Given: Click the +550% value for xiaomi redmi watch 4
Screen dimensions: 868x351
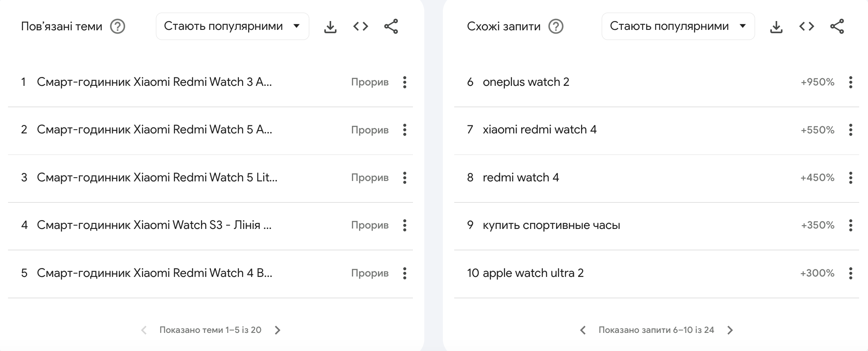Looking at the screenshot, I should coord(817,130).
